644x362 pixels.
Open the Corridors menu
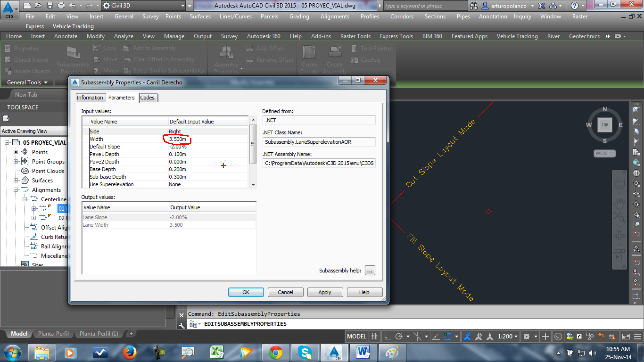click(402, 16)
